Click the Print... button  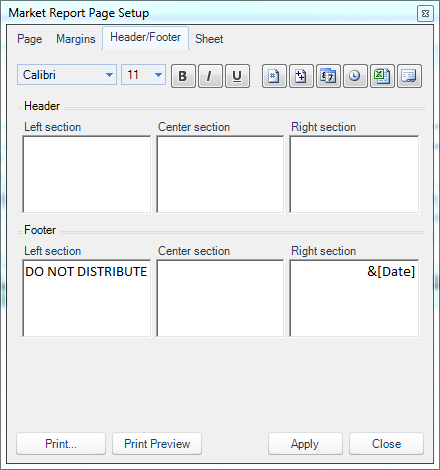[61, 444]
